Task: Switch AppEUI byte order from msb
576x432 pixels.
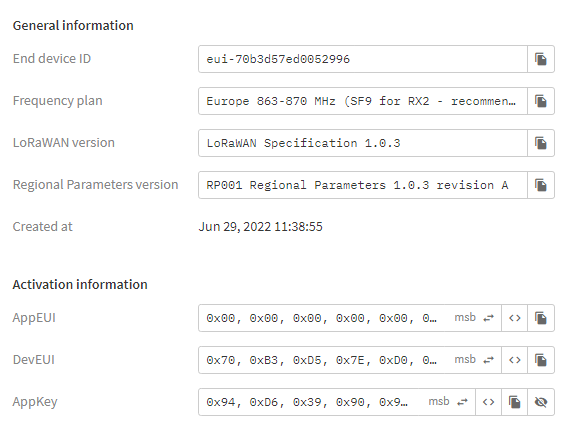Action: click(474, 318)
